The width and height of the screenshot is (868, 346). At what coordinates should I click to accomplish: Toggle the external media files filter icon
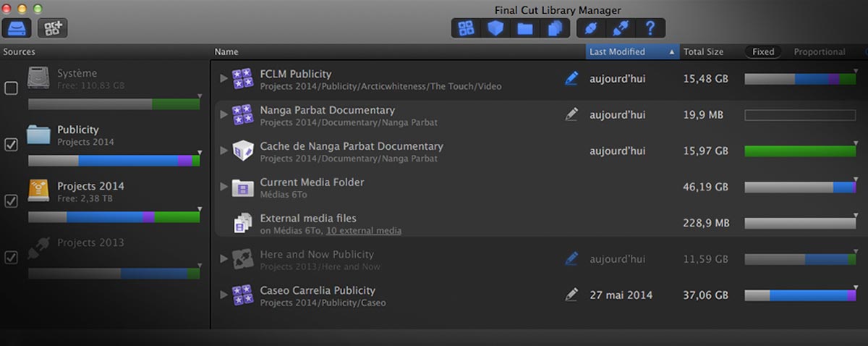[555, 28]
